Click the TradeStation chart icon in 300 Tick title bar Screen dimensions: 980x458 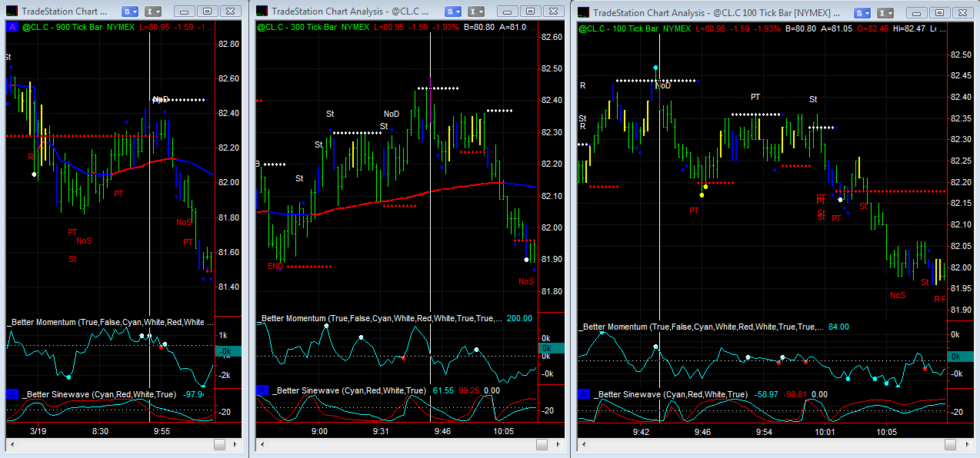click(x=262, y=12)
